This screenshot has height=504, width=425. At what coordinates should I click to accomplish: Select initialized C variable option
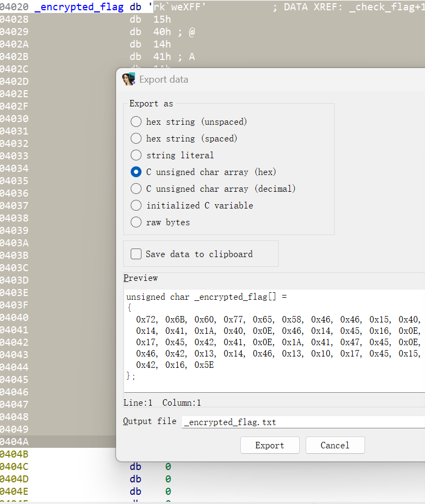136,205
